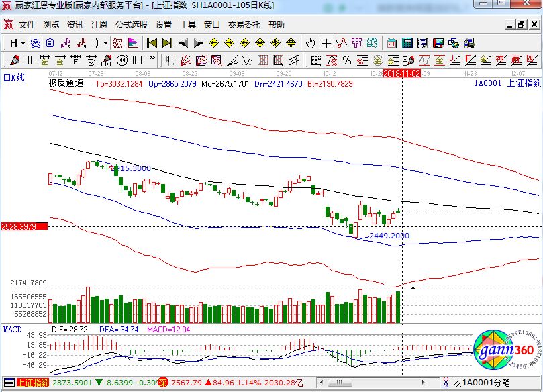Open the 日 period dropdown arrow

[x=22, y=43]
